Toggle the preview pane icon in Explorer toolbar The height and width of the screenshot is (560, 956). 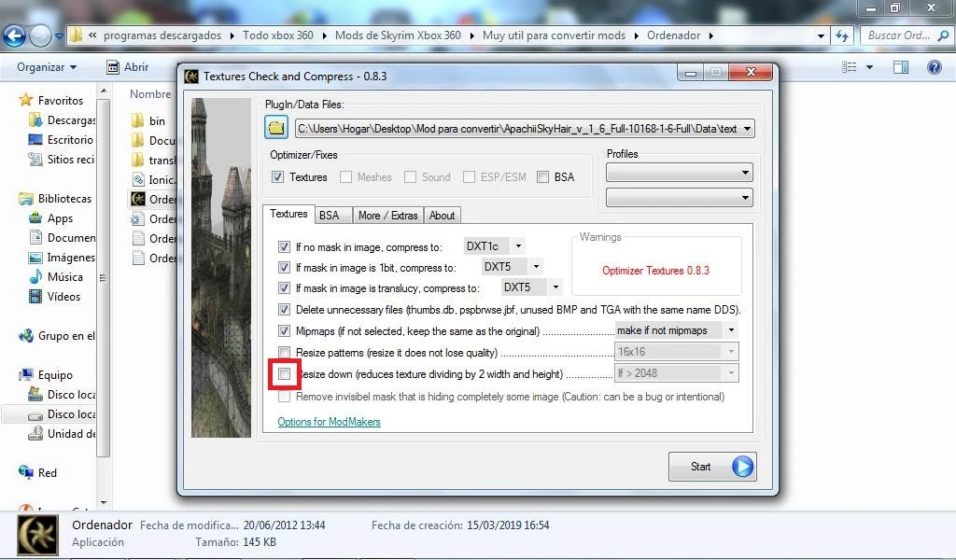901,67
